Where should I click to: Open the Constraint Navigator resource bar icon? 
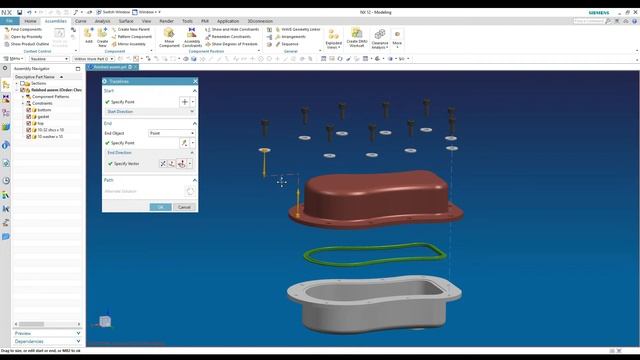[x=6, y=99]
